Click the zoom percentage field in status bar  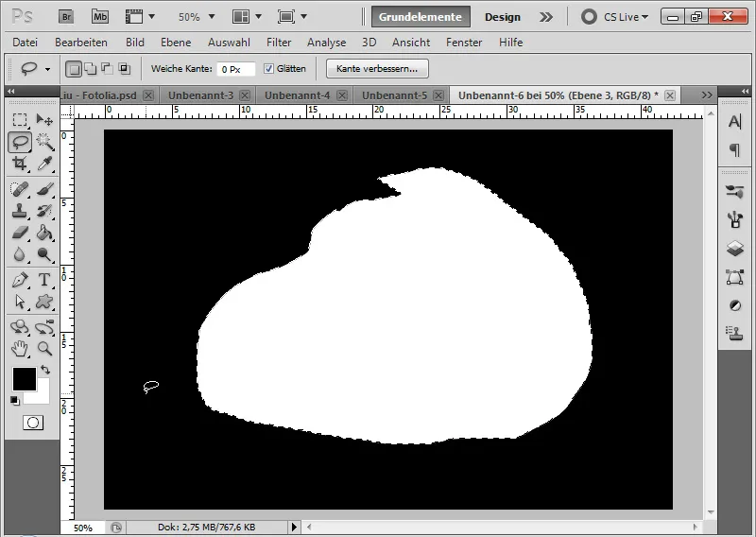(83, 528)
